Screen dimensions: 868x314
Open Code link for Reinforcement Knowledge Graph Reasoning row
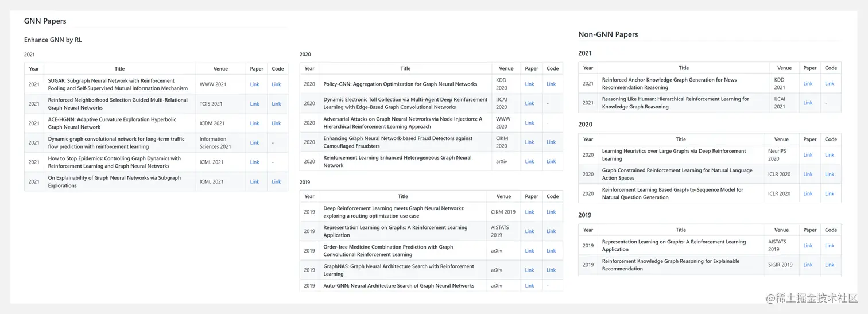tap(830, 265)
